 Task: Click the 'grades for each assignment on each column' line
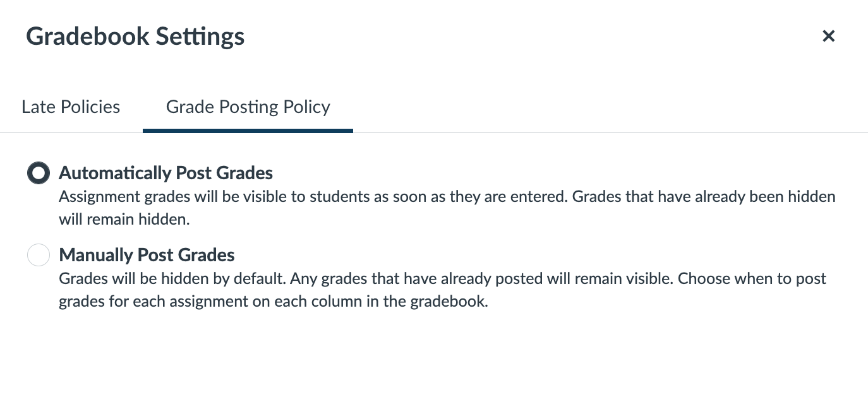pyautogui.click(x=273, y=301)
